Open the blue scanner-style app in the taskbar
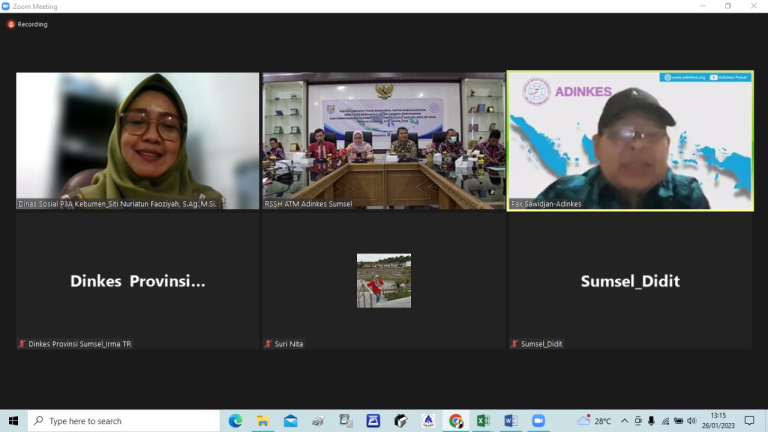 point(373,421)
